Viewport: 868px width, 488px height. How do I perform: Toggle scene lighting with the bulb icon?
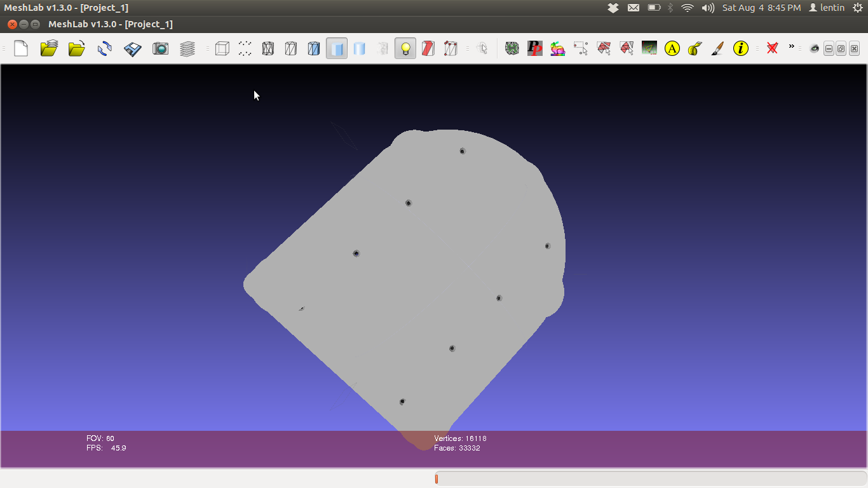405,48
